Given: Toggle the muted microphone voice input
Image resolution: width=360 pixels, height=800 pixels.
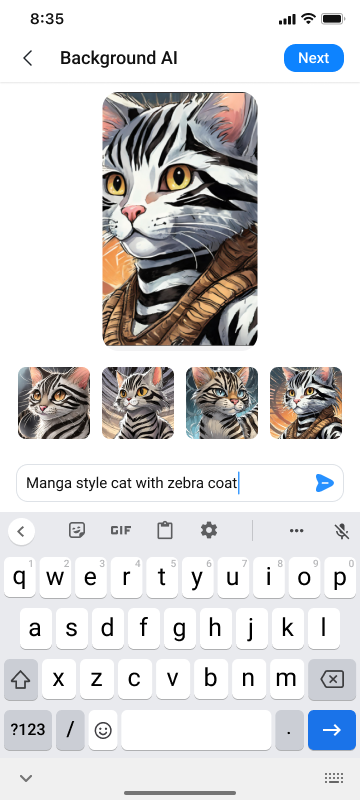Looking at the screenshot, I should [342, 531].
